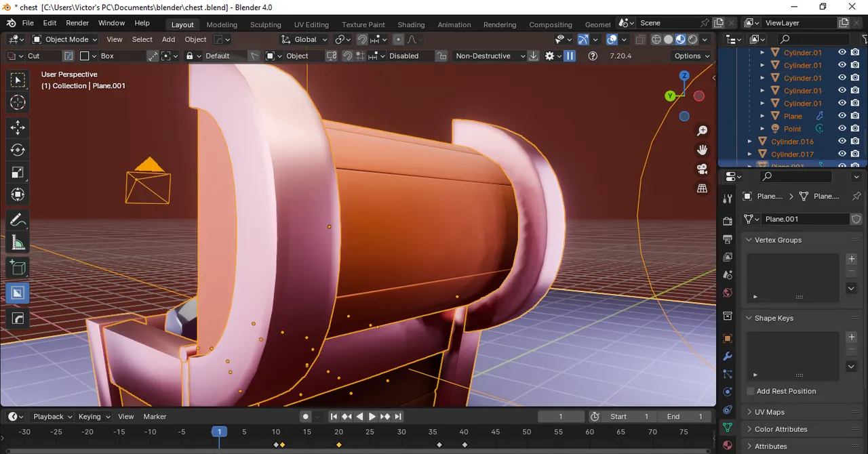Open the World properties tab
Image resolution: width=868 pixels, height=454 pixels.
click(728, 293)
